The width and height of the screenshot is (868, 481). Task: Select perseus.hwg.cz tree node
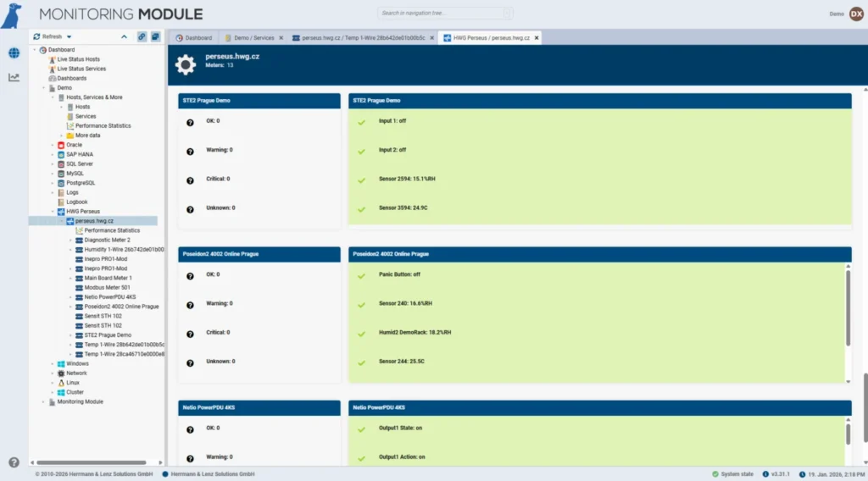click(93, 221)
